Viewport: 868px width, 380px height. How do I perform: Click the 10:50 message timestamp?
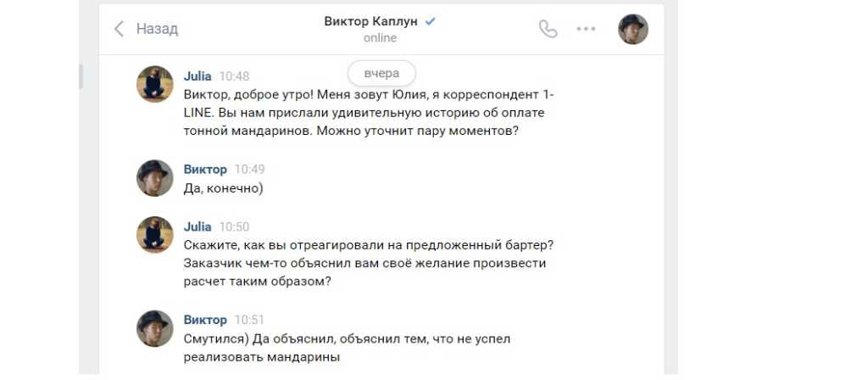click(x=234, y=226)
